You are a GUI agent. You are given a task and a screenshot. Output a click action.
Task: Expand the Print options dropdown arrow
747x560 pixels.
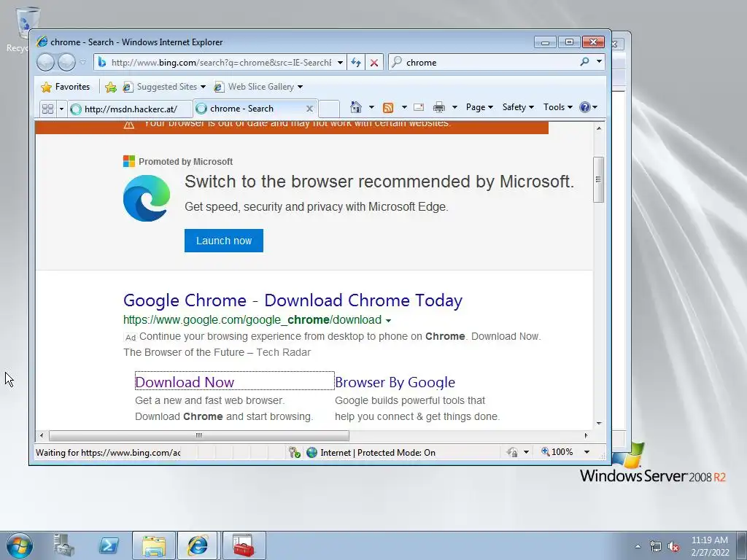[454, 107]
